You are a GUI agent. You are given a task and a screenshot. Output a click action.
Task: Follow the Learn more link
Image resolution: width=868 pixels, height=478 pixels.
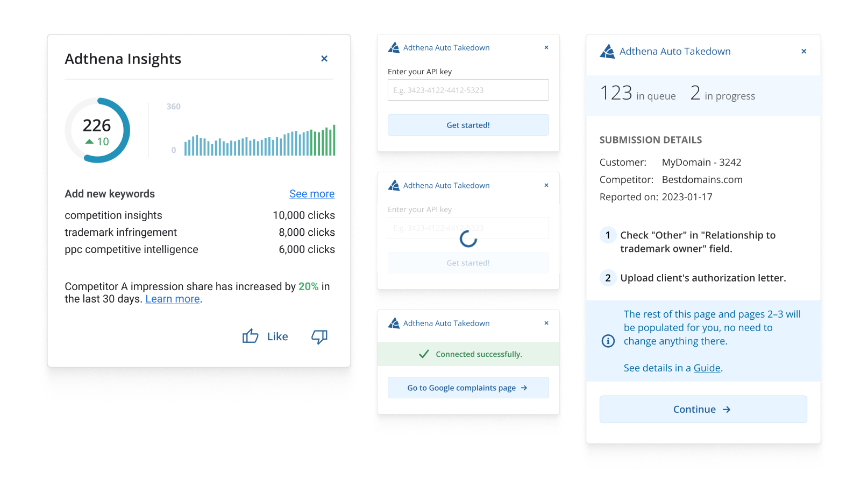coord(173,299)
